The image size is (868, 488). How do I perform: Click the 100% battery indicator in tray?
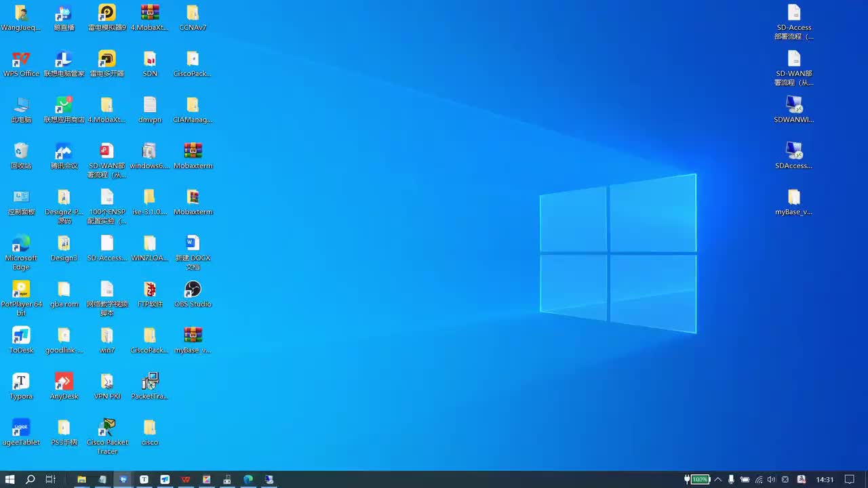[x=696, y=479]
